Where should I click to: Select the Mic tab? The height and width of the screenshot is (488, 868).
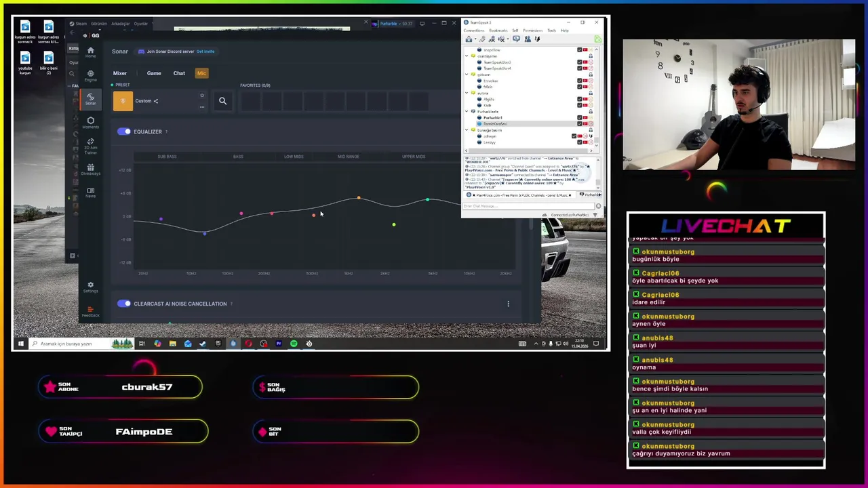201,73
